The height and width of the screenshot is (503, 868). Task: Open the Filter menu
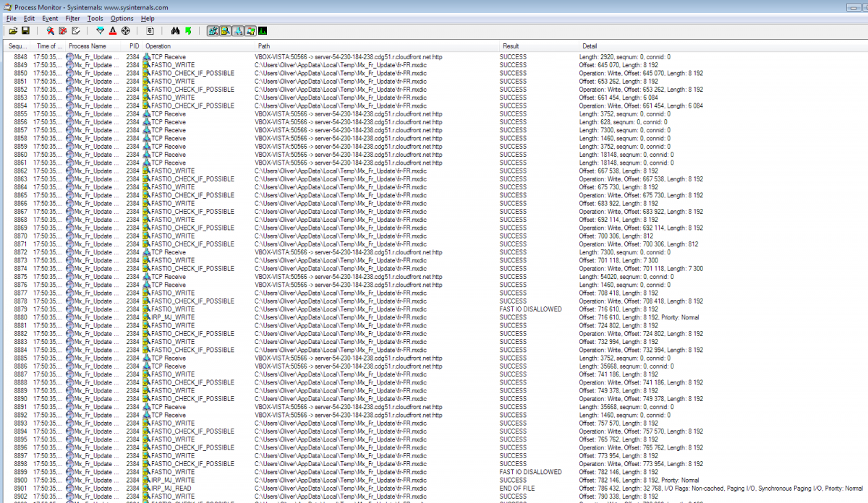coord(72,18)
